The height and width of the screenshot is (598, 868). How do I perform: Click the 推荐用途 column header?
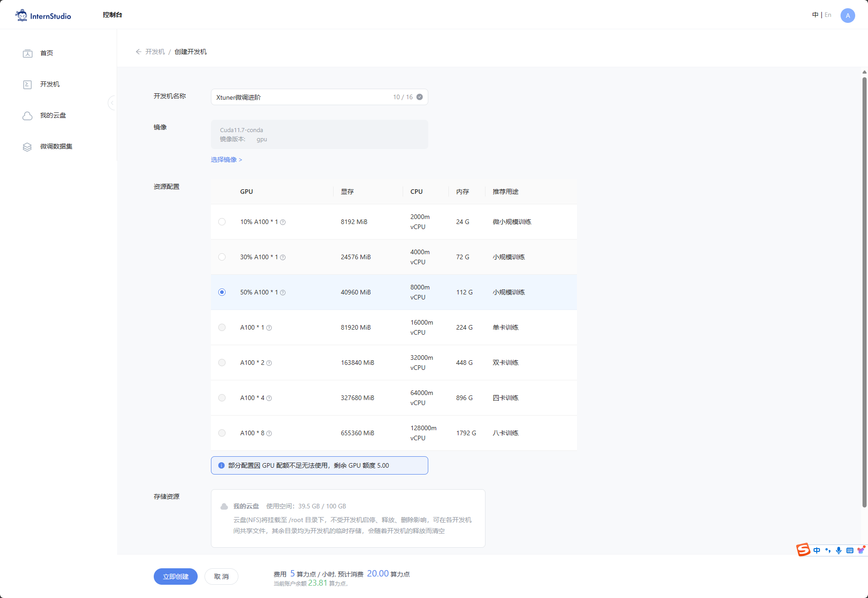point(506,192)
